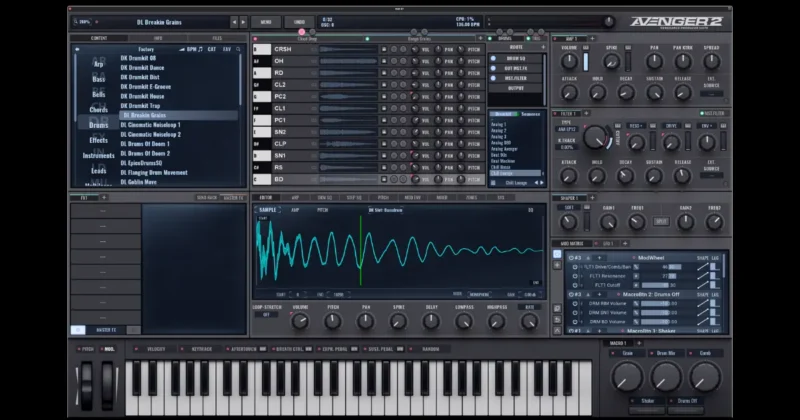Select the Drums category in browser
800x420 pixels.
tap(98, 125)
